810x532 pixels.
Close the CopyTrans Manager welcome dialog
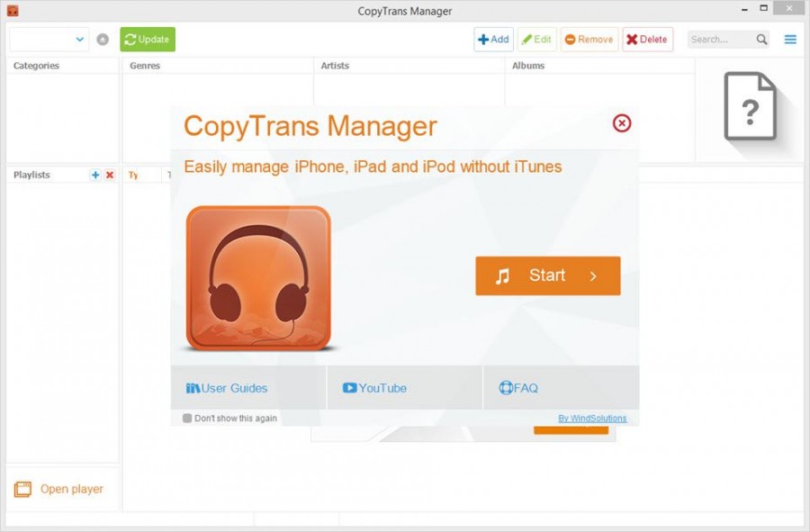coord(621,123)
